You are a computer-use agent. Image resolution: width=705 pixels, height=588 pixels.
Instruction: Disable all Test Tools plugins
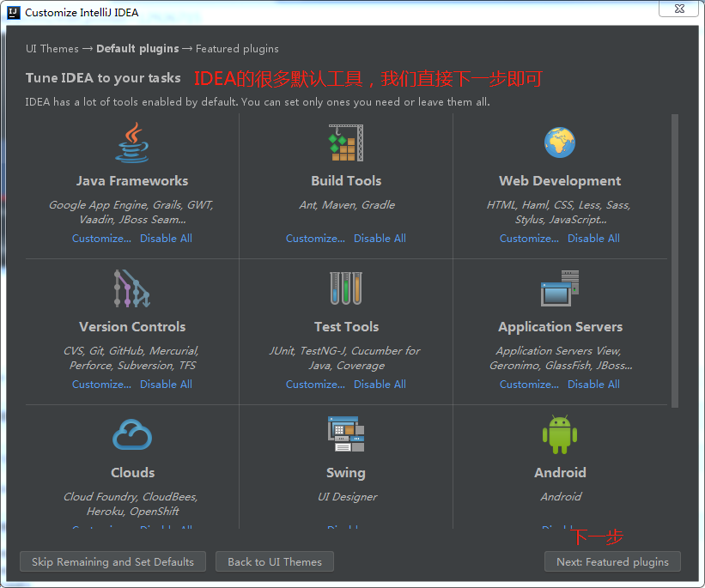[x=380, y=385]
